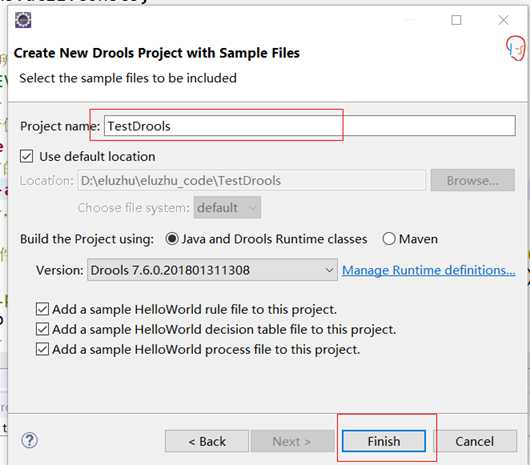
Task: Maximize the dialog window
Action: pyautogui.click(x=456, y=20)
